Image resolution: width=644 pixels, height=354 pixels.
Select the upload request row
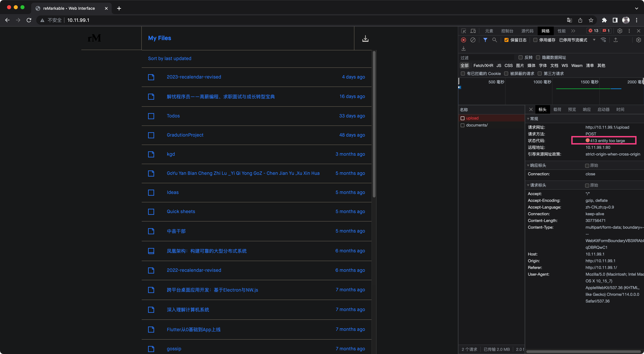(x=492, y=118)
